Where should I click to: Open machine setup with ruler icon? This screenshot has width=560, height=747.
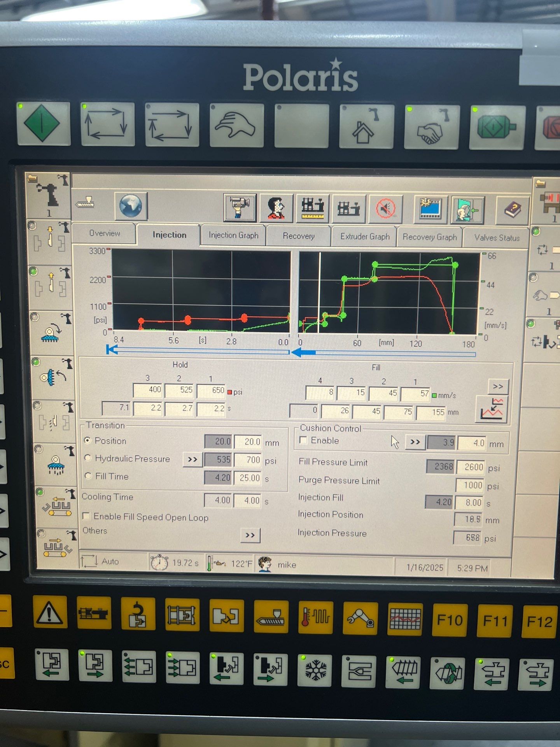coord(312,208)
